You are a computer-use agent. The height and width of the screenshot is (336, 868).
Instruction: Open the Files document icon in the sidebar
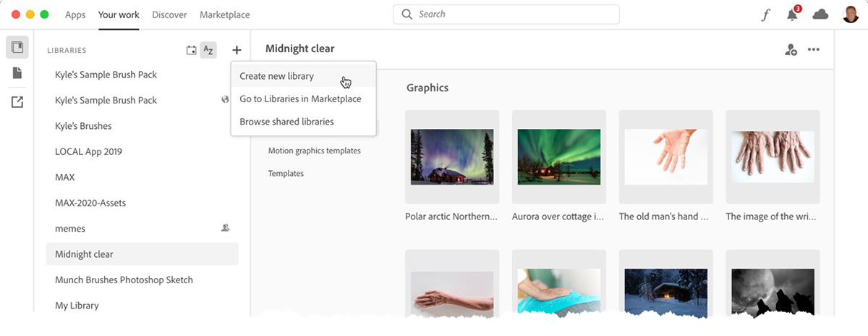pos(17,73)
